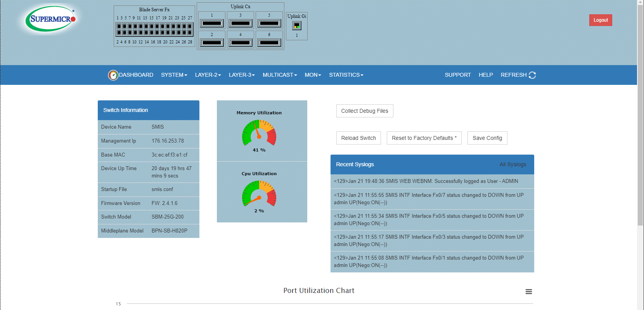Screen dimensions: 644x310
Task: Click Blade Server Fx port 23
Action: coord(179,26)
